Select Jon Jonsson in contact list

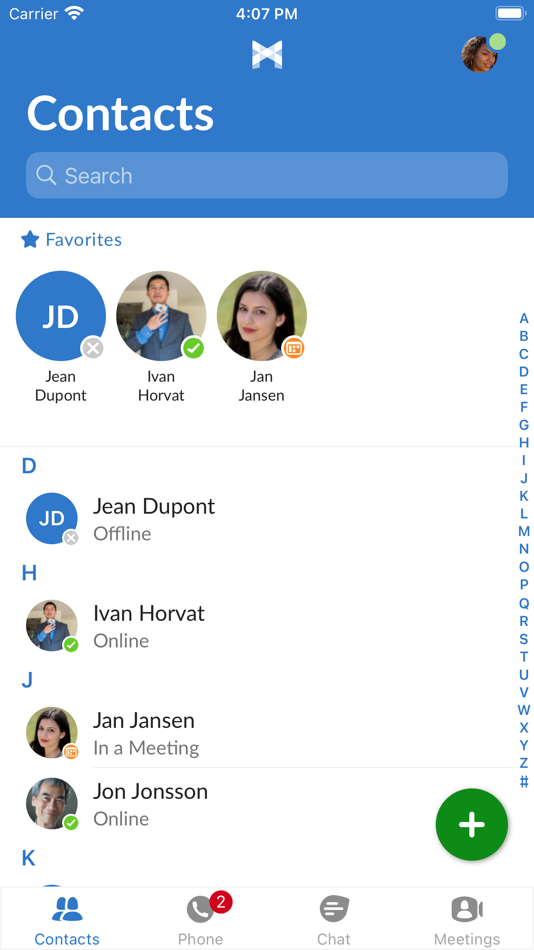tap(258, 804)
